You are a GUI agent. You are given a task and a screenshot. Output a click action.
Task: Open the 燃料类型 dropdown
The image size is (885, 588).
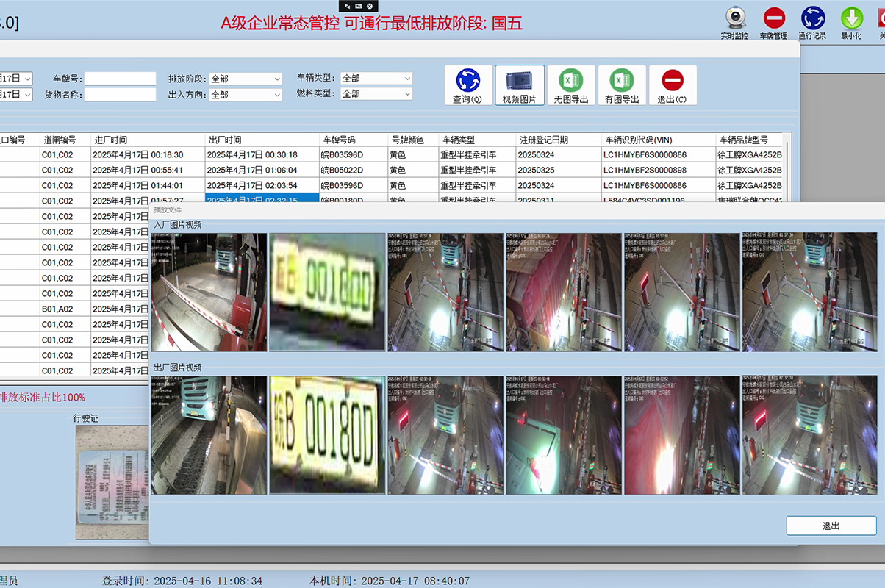[x=376, y=94]
